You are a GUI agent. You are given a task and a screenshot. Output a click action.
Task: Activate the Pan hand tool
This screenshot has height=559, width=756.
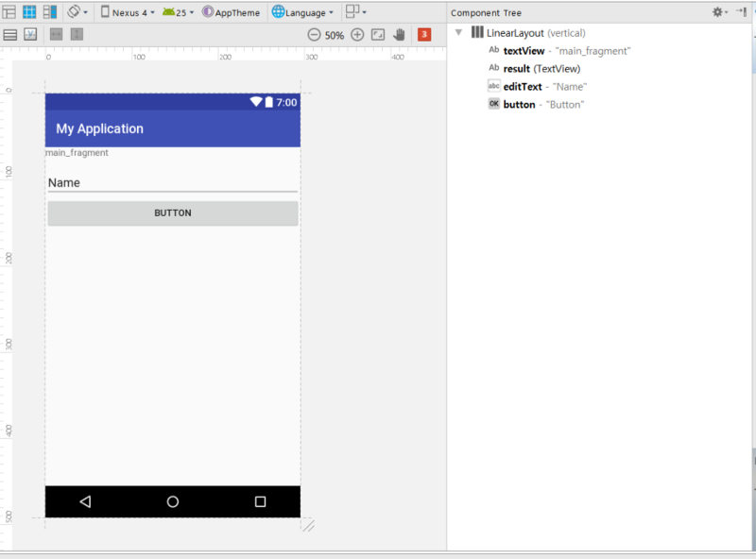click(399, 35)
